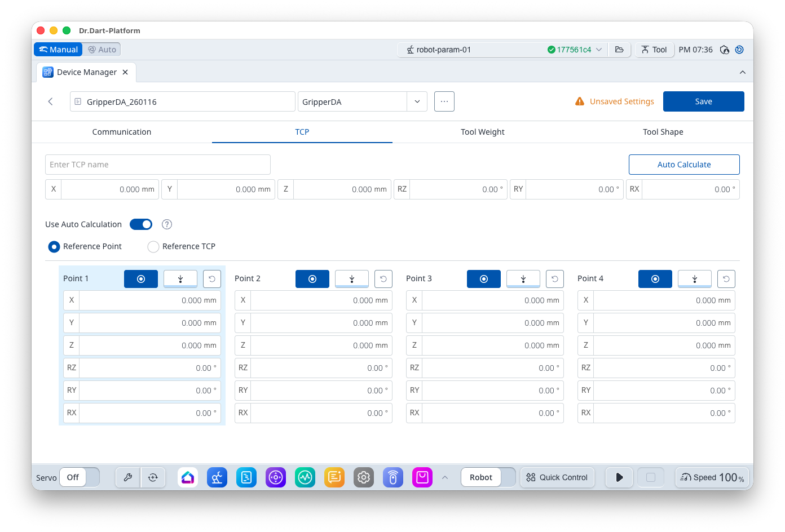Click the Point 1 move-to arrow button

pos(180,279)
